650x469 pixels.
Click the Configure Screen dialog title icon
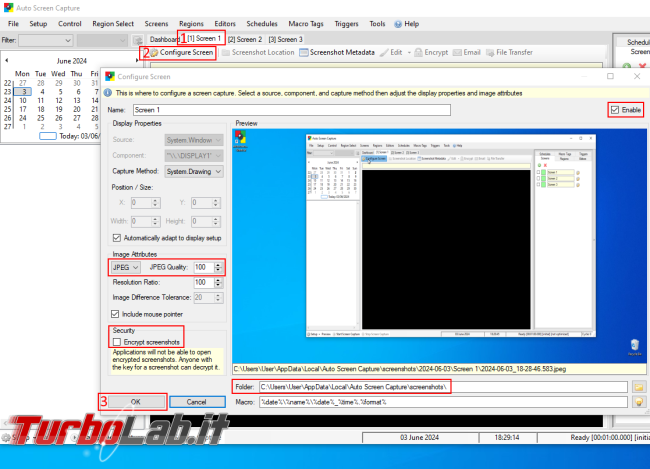tap(110, 76)
